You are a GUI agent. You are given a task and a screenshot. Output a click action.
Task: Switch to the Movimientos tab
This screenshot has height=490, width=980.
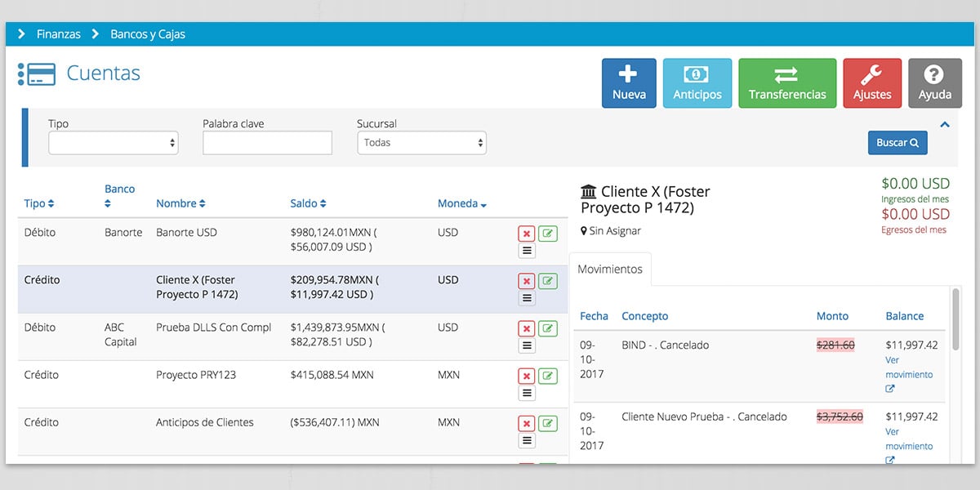pos(610,269)
